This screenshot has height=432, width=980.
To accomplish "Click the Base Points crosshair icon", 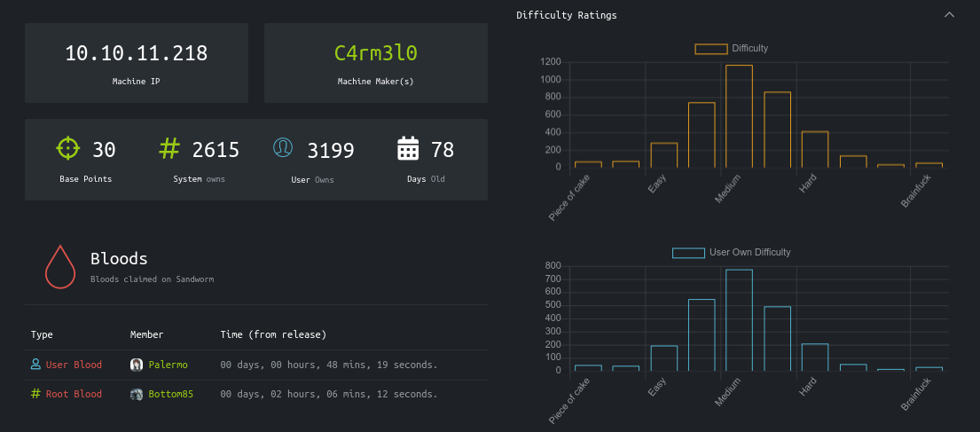I will (x=67, y=149).
